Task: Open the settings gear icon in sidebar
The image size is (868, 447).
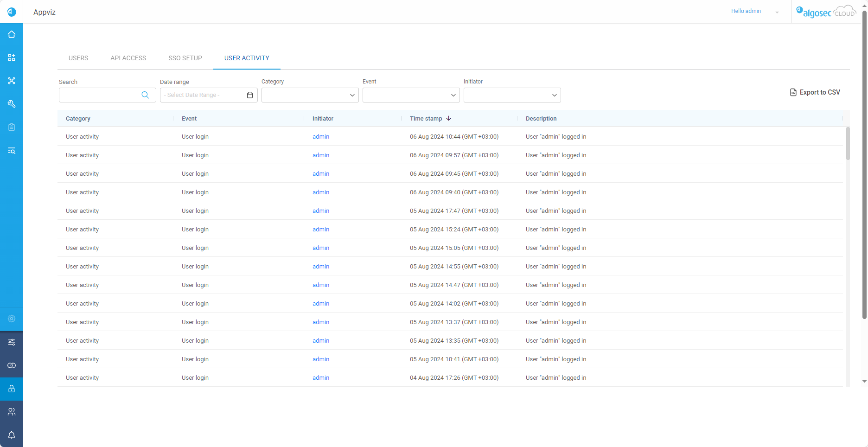Action: (x=12, y=319)
